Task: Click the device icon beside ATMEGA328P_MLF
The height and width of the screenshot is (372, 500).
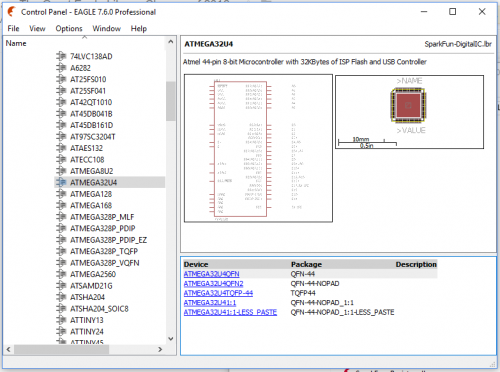Action: coord(61,217)
